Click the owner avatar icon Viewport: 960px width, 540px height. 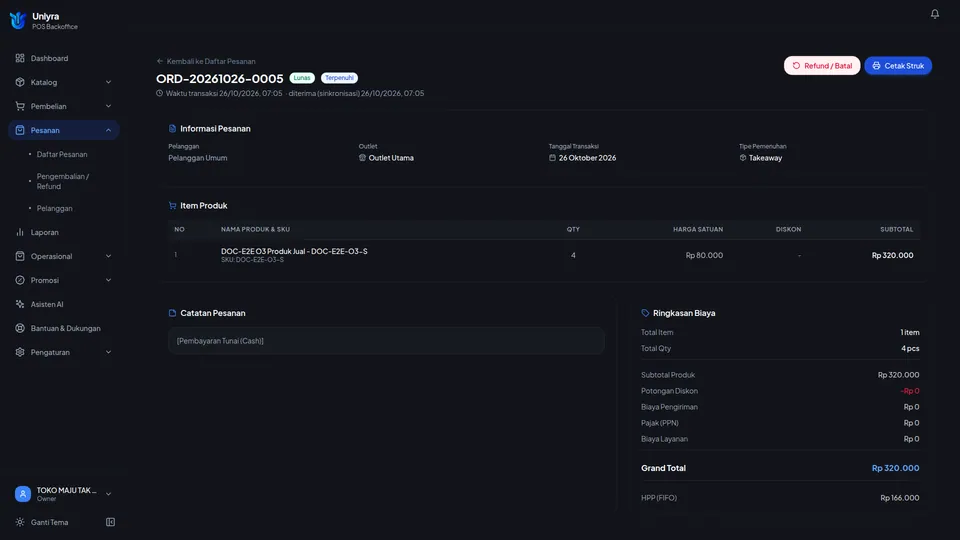(x=23, y=493)
